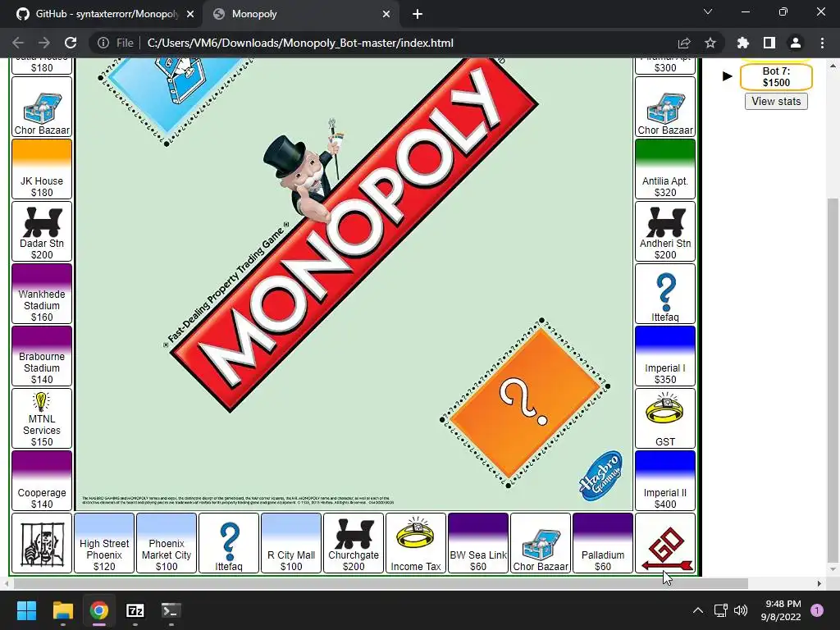Select the Bot 7 $1500 player box
Image resolution: width=840 pixels, height=630 pixels.
776,76
